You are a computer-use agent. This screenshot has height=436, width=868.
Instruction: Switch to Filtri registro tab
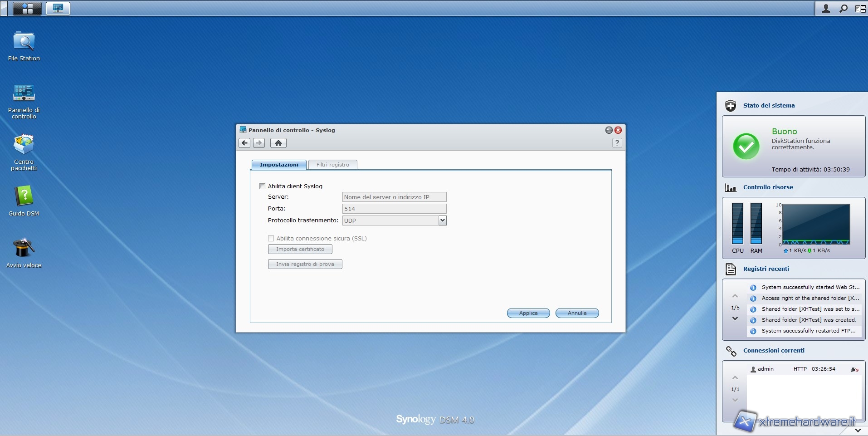(x=332, y=165)
